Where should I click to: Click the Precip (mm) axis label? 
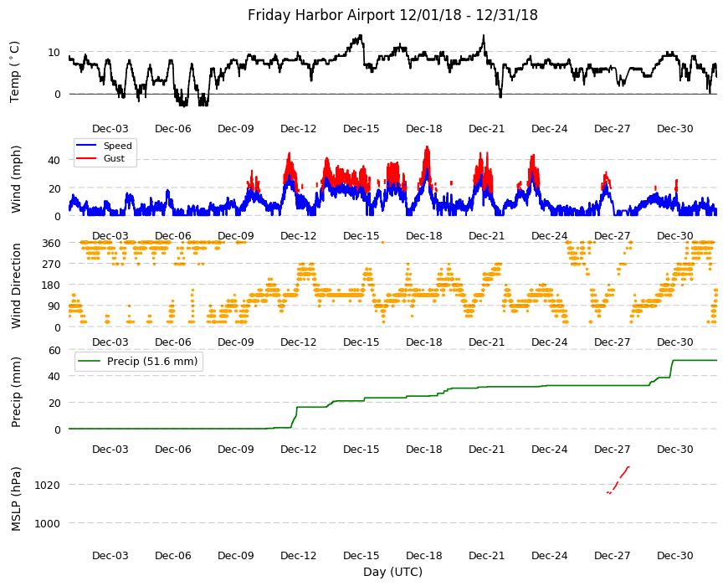(16, 392)
